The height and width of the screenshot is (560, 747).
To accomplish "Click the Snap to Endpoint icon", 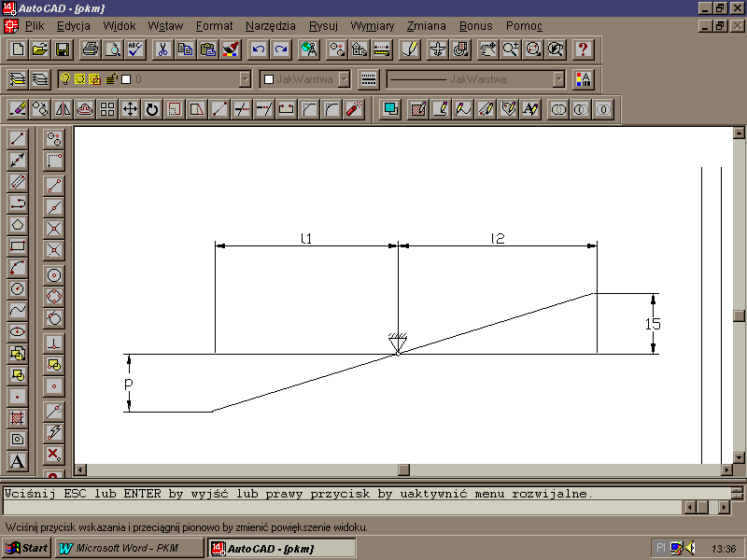I will [x=54, y=185].
